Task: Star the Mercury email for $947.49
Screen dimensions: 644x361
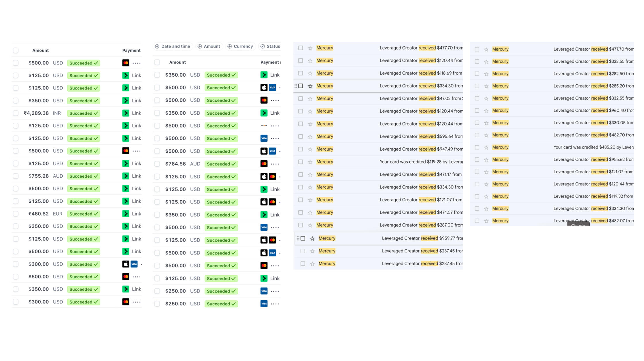Action: pyautogui.click(x=310, y=149)
